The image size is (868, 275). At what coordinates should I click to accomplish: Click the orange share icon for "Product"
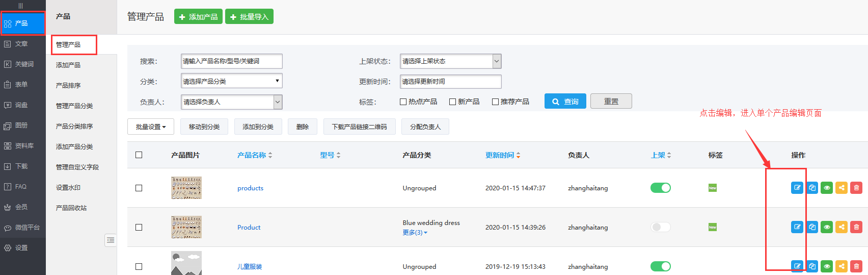[842, 227]
